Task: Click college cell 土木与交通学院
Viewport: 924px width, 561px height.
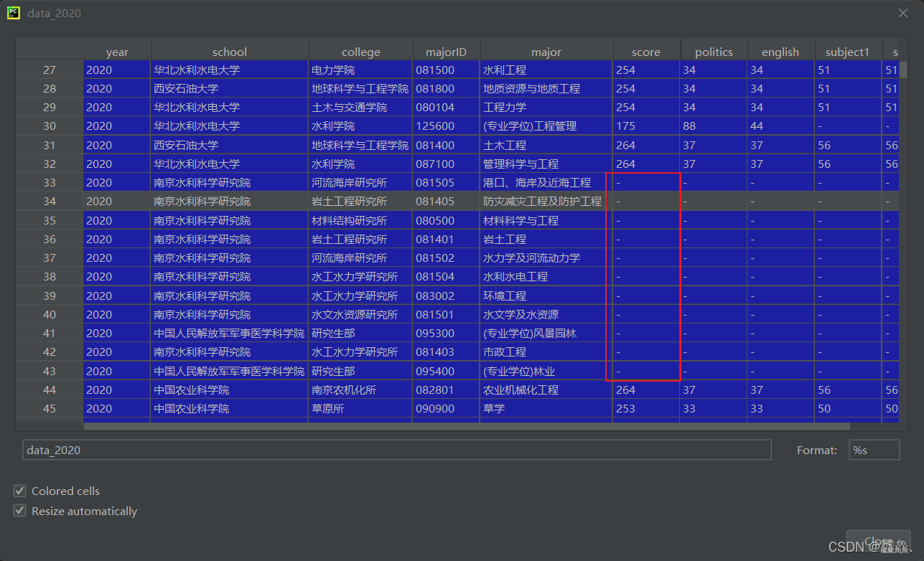Action: 361,108
